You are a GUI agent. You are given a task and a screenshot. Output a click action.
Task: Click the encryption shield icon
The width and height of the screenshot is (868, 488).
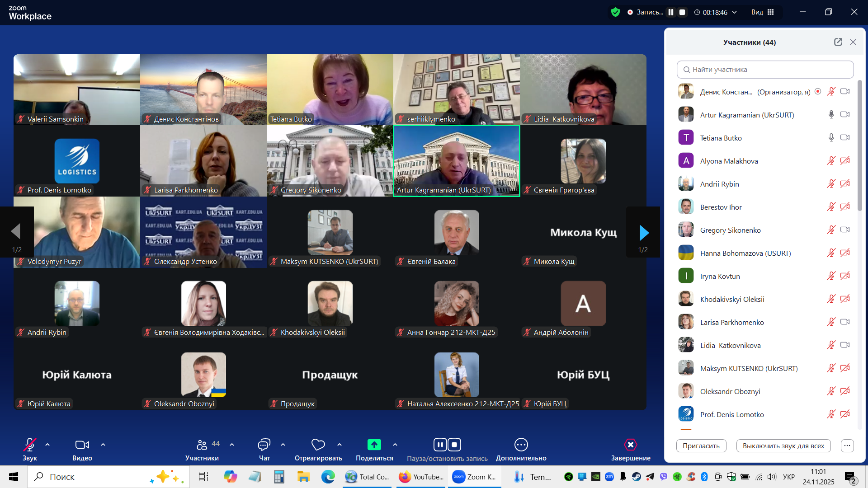click(x=615, y=12)
